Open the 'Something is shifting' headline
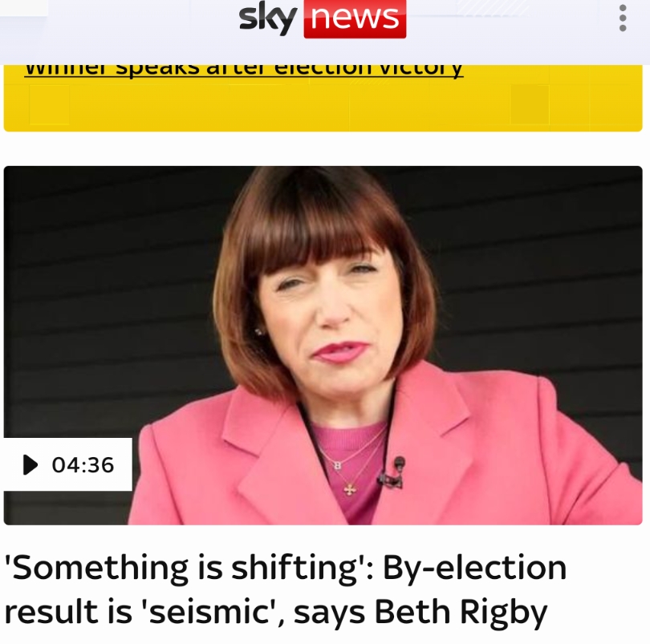650x644 pixels. tap(285, 589)
